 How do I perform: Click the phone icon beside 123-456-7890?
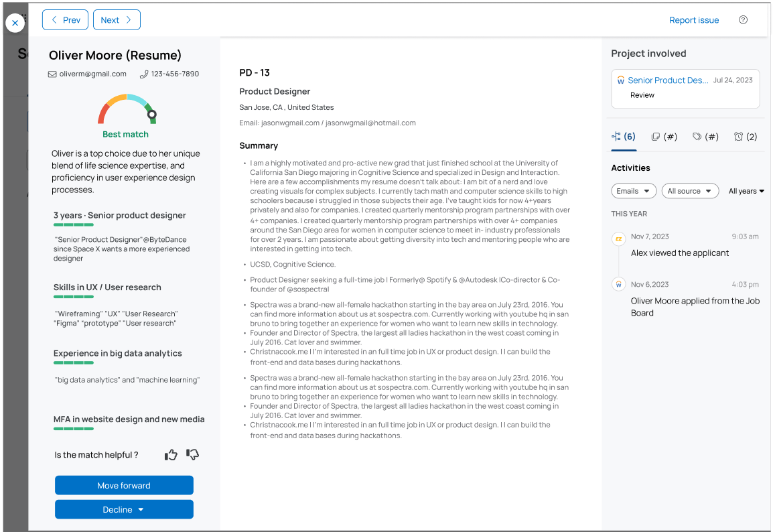144,74
